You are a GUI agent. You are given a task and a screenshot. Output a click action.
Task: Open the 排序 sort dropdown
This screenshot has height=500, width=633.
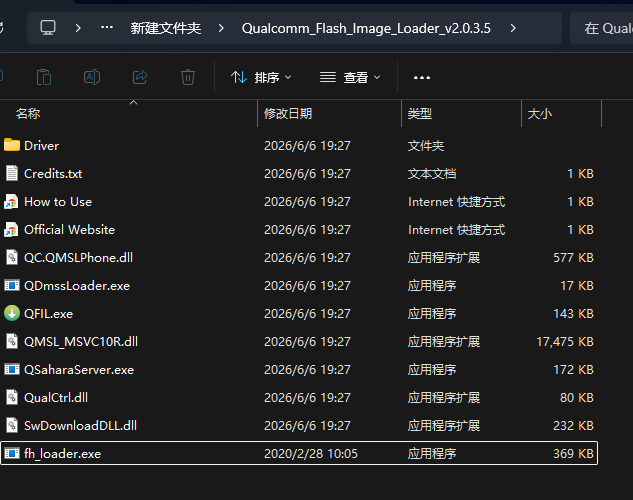(261, 77)
